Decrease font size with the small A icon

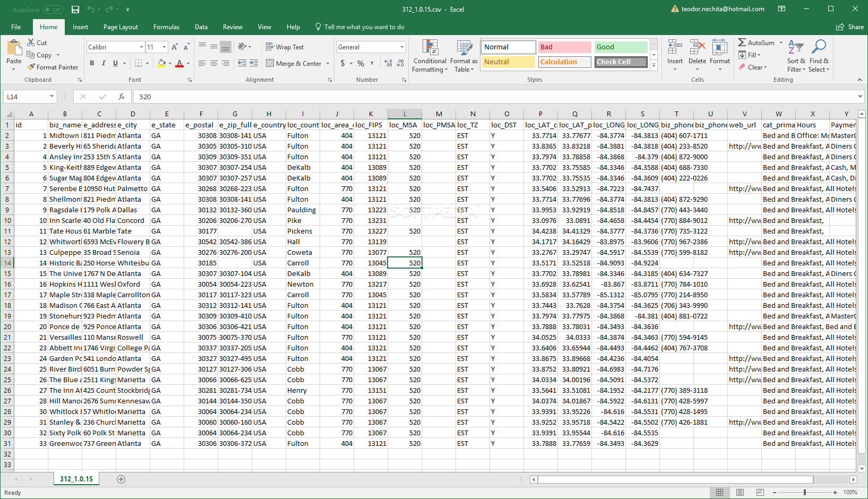pos(186,47)
